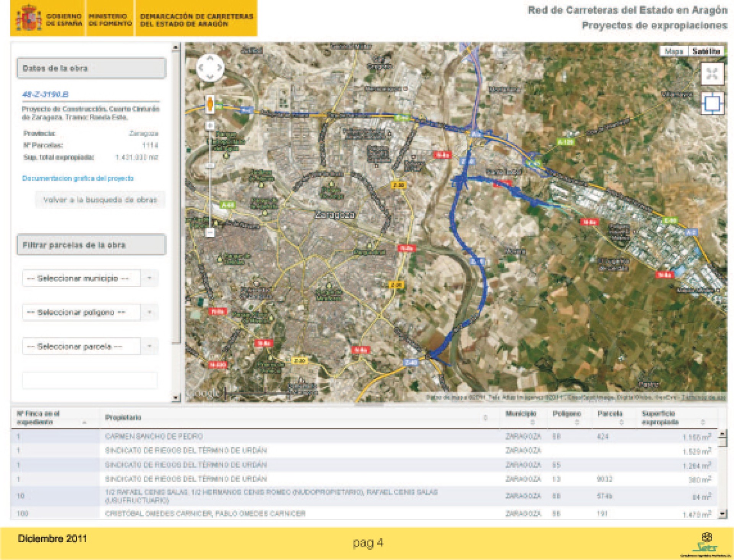
Task: Click left panel scrollbar down arrow
Action: (x=175, y=398)
